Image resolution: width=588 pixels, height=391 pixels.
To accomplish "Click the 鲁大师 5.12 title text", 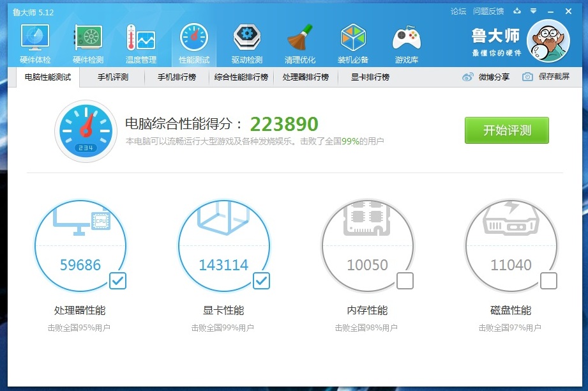I will coord(33,12).
